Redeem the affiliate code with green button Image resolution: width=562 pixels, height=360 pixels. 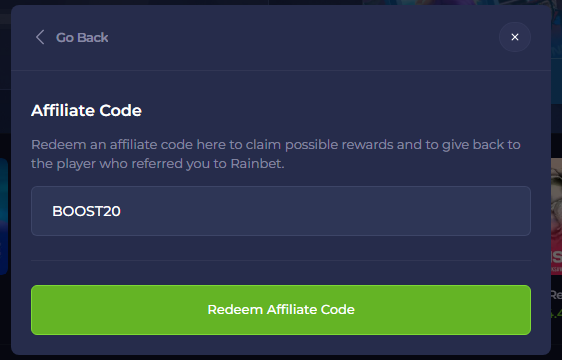point(281,310)
